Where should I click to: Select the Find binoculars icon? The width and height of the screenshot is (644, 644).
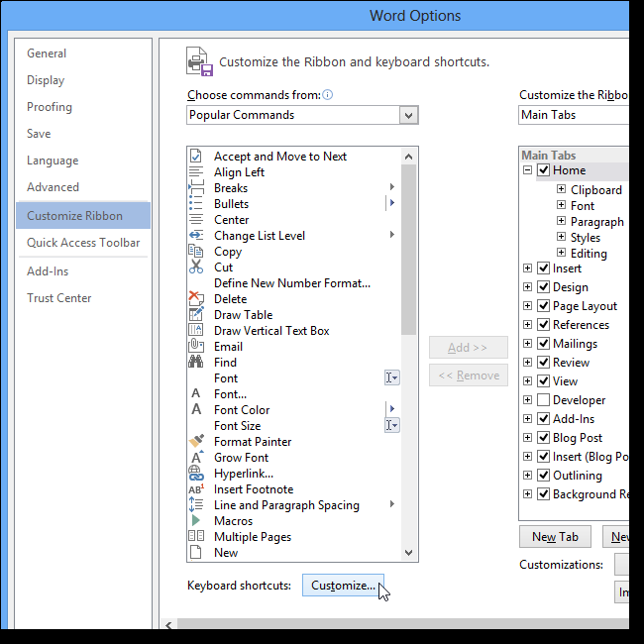tap(196, 363)
